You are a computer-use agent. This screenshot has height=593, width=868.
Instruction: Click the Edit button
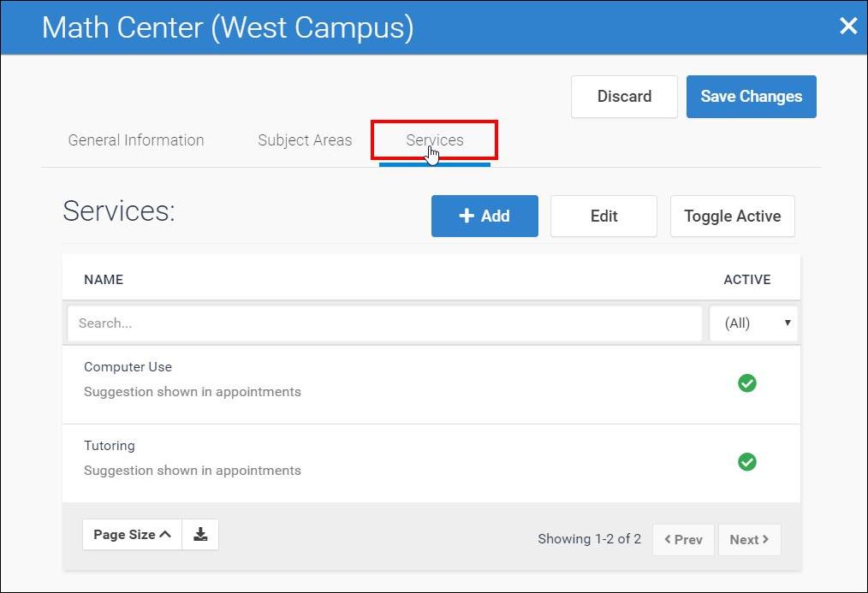(x=603, y=216)
